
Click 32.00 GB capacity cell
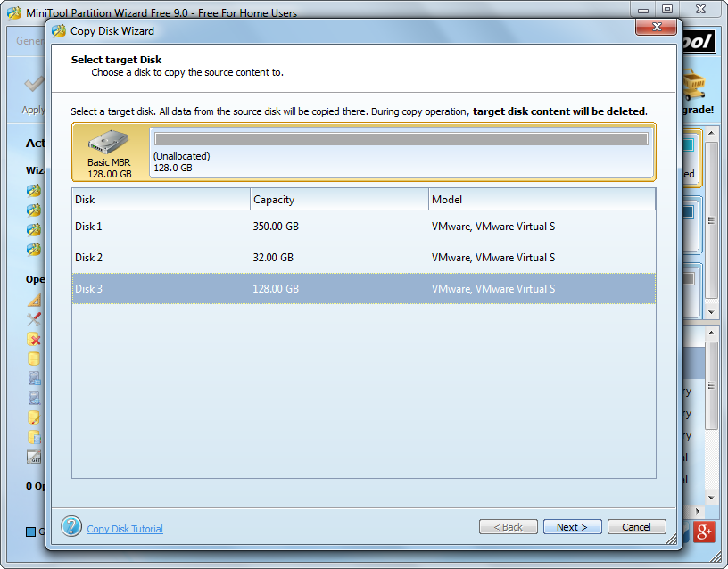[x=273, y=258]
